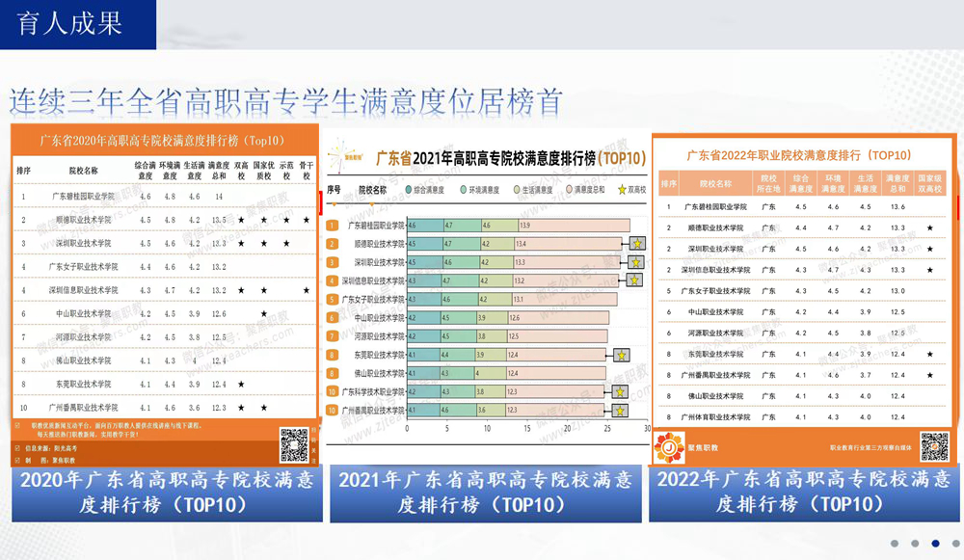Click the 双高校 star legend icon
This screenshot has width=964, height=560.
tap(621, 191)
